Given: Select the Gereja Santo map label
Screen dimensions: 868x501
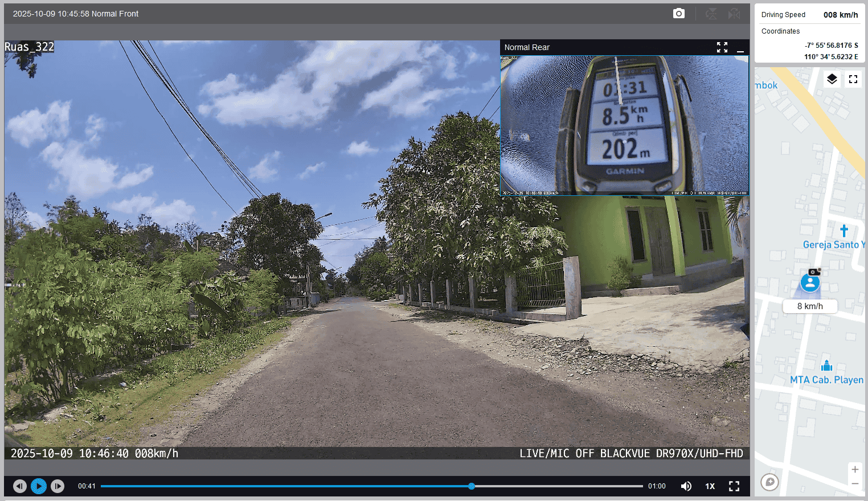Looking at the screenshot, I should pyautogui.click(x=832, y=245).
